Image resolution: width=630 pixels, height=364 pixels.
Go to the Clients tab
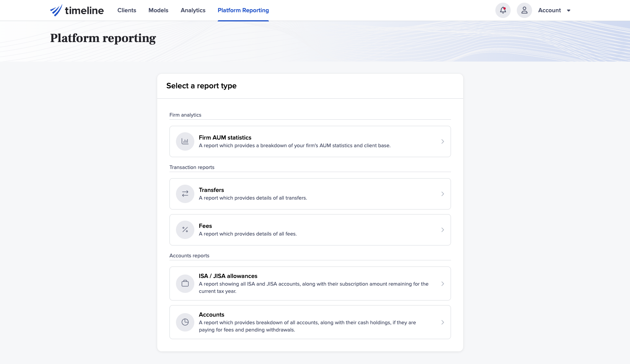(127, 10)
